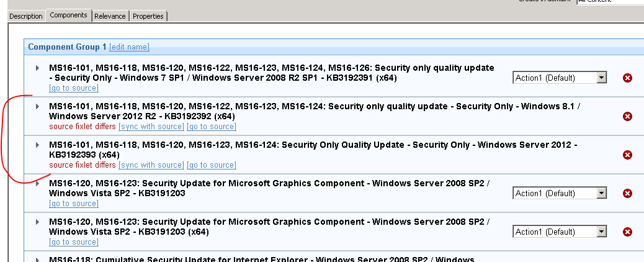Remove the KB3191203 (x64) component
This screenshot has height=262, width=644.
(627, 232)
